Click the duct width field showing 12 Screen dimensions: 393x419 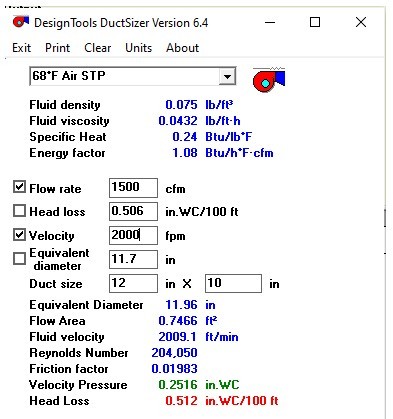tap(133, 283)
